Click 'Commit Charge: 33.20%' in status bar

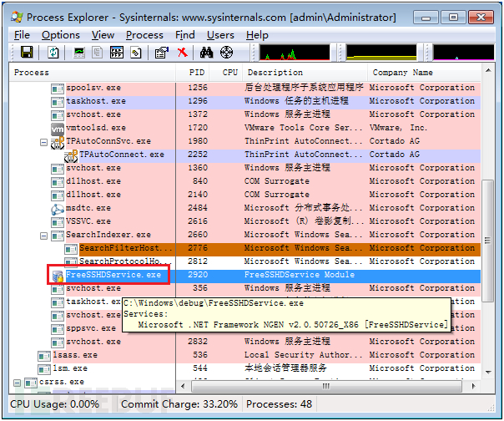point(179,404)
